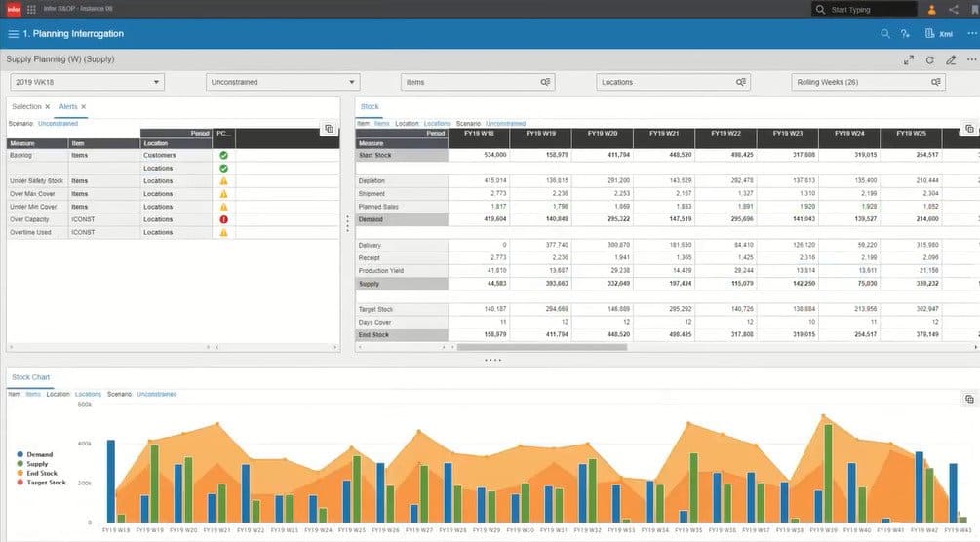The width and height of the screenshot is (980, 542).
Task: Copy the Alerts table using the copy icon
Action: pyautogui.click(x=330, y=129)
